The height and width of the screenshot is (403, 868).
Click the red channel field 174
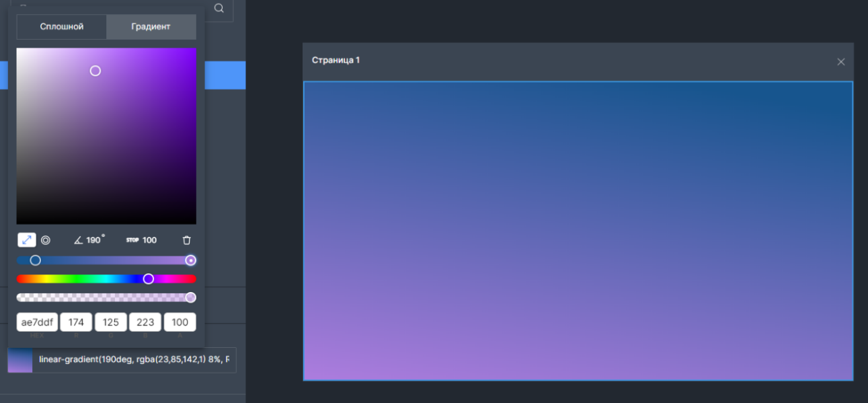76,322
